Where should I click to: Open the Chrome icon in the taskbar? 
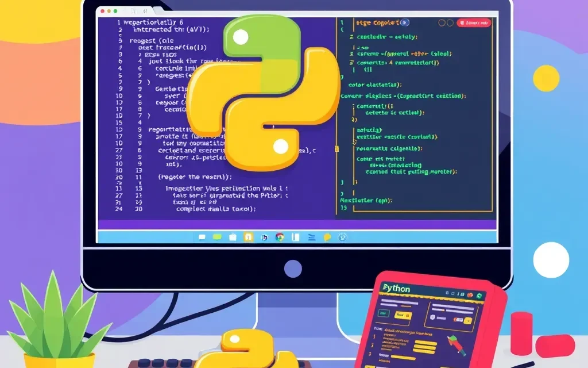click(x=280, y=237)
